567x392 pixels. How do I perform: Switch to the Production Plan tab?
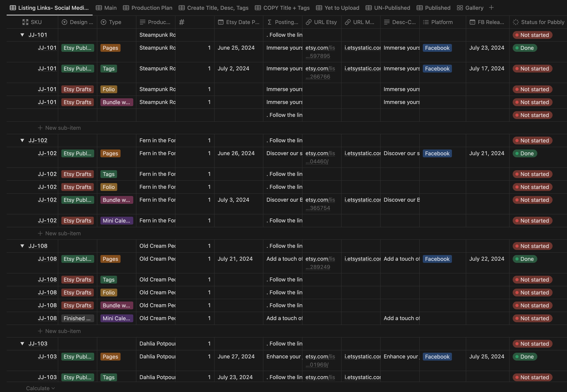pos(148,8)
